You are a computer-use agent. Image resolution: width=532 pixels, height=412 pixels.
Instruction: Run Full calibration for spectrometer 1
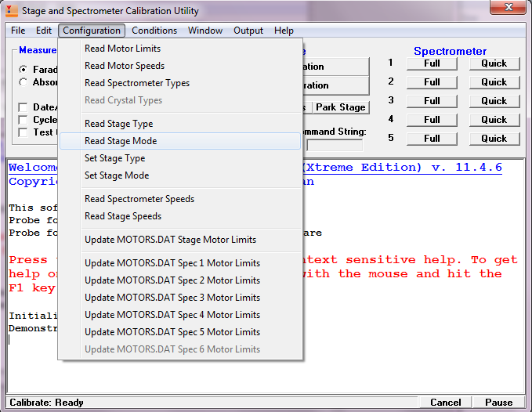[x=432, y=63]
